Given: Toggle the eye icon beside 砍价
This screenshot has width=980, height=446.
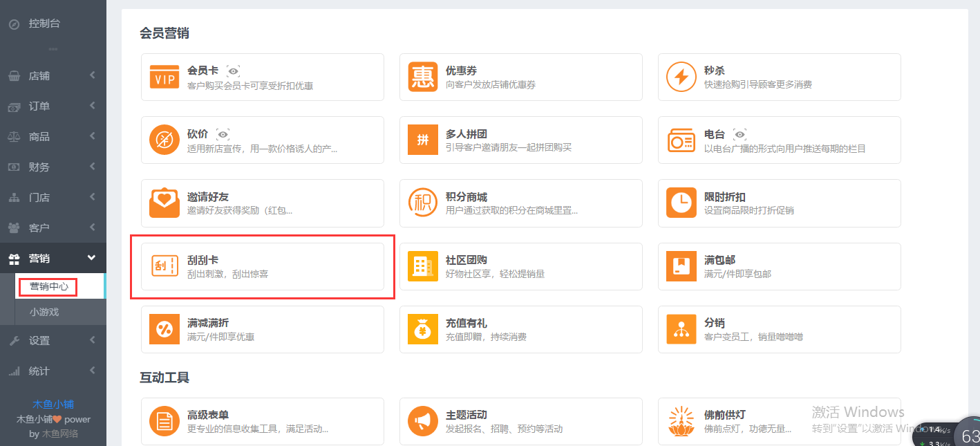Looking at the screenshot, I should click(223, 134).
